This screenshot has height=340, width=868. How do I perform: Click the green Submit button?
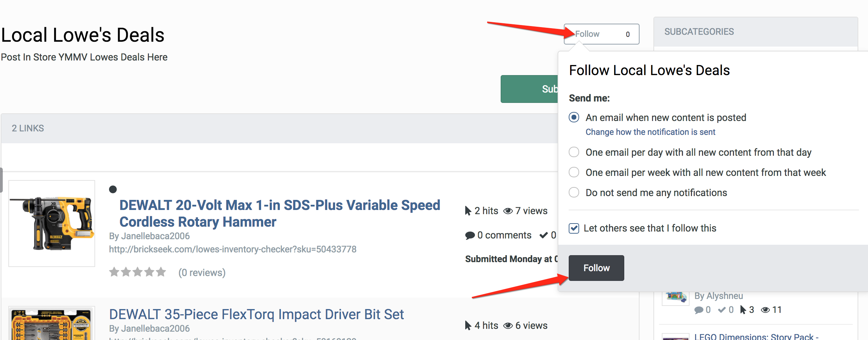pos(529,89)
